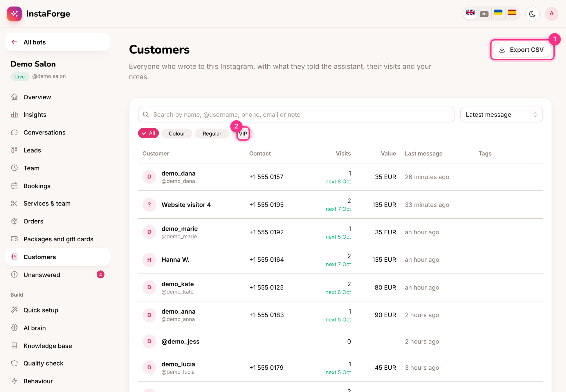The width and height of the screenshot is (566, 392).
Task: Open the Latest message sort dropdown
Action: point(501,114)
